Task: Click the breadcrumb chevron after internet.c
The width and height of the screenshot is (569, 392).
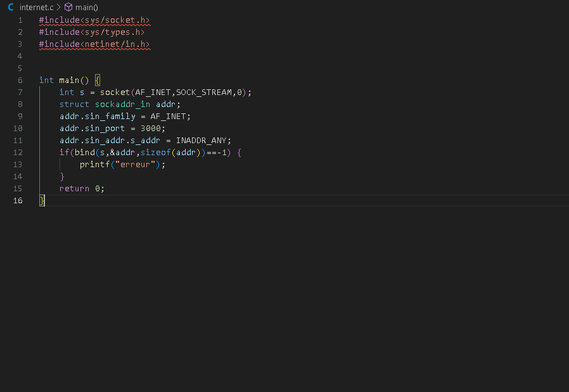Action: (x=58, y=8)
